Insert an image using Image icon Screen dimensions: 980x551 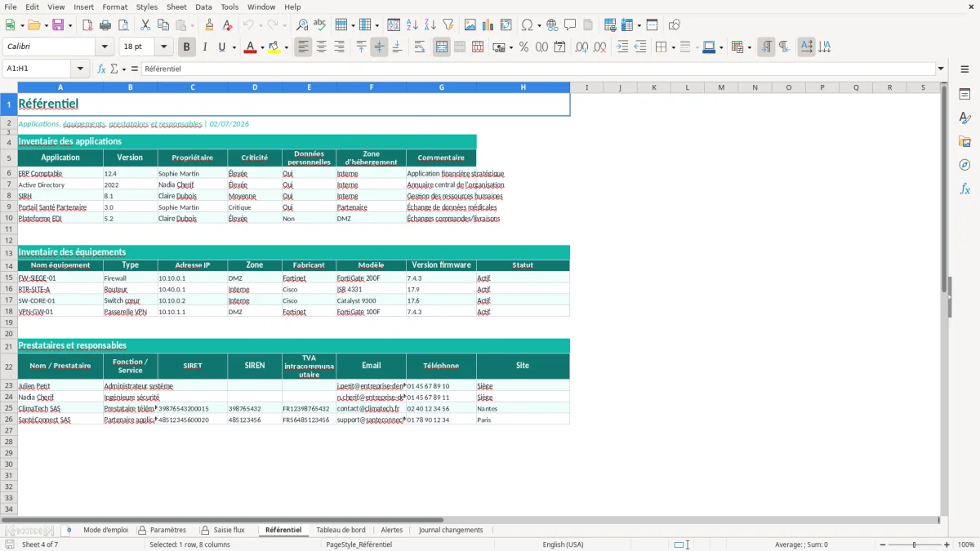(x=470, y=25)
